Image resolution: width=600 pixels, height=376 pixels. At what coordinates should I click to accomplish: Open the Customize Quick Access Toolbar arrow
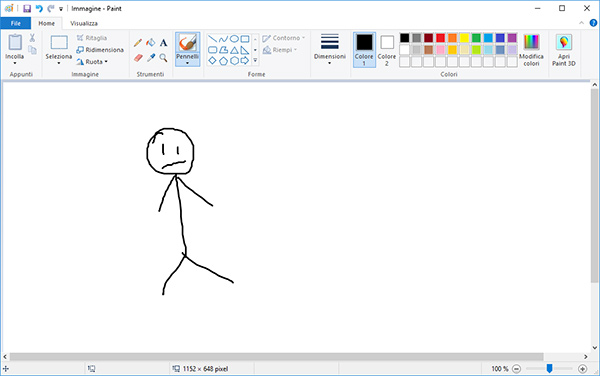point(61,9)
